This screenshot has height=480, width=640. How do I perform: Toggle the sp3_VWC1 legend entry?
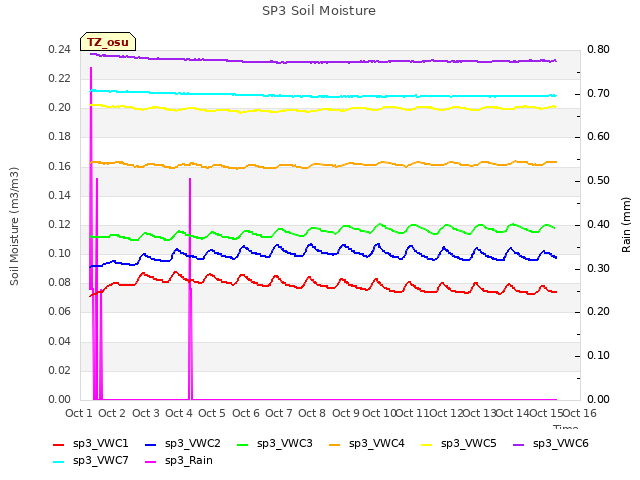click(x=91, y=444)
